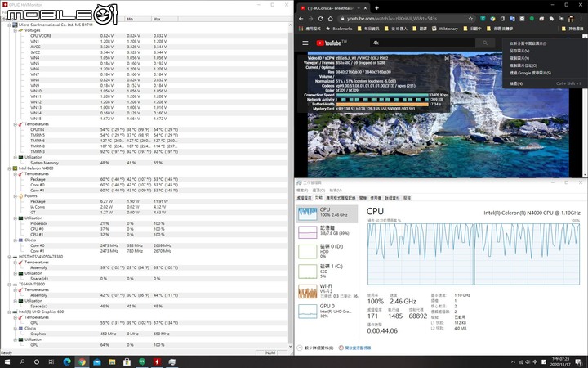Click the Chrome reload icon
This screenshot has height=368, width=588.
(x=321, y=18)
